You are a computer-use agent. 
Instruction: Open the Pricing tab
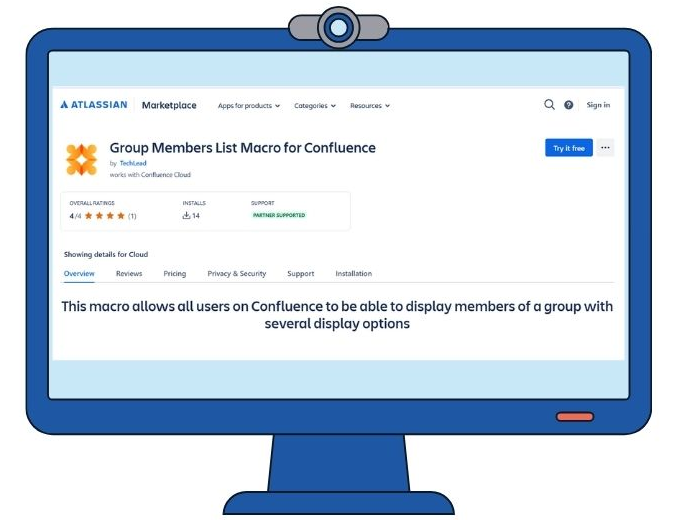pos(174,274)
